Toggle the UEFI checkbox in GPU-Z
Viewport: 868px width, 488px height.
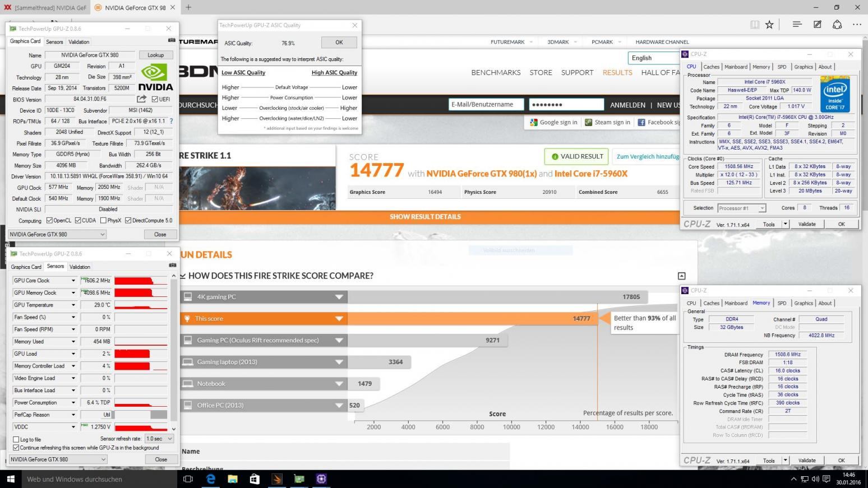[x=155, y=99]
